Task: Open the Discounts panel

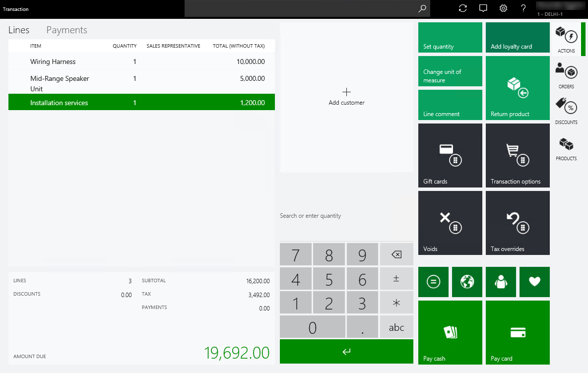Action: pos(566,110)
